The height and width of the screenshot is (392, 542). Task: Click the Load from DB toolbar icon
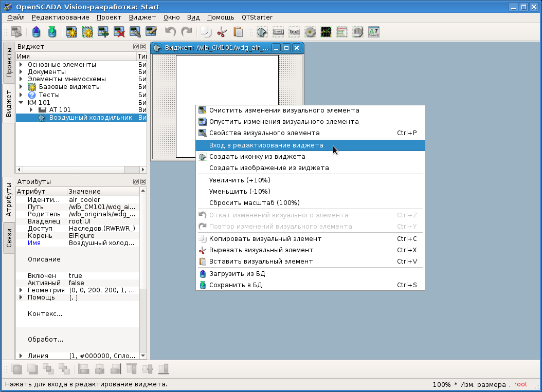coord(36,32)
